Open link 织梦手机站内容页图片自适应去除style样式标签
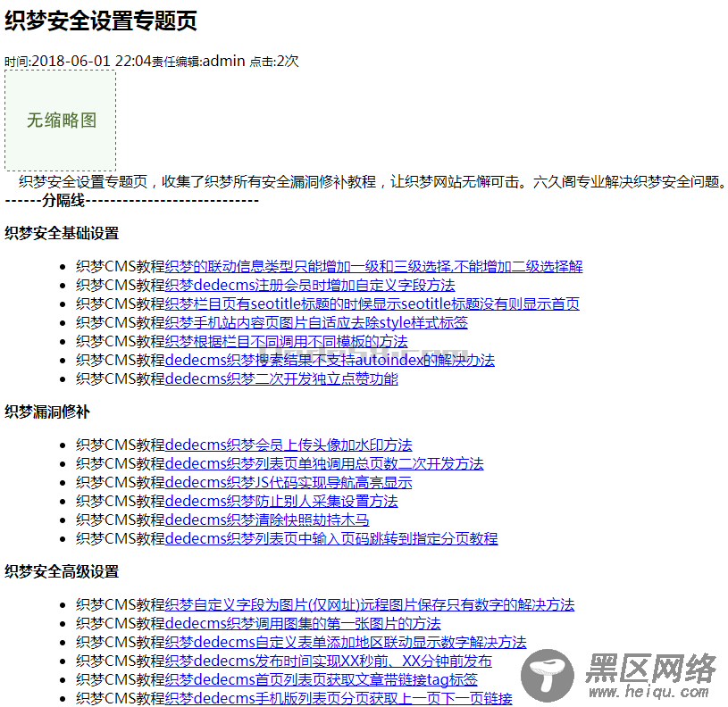 [316, 322]
